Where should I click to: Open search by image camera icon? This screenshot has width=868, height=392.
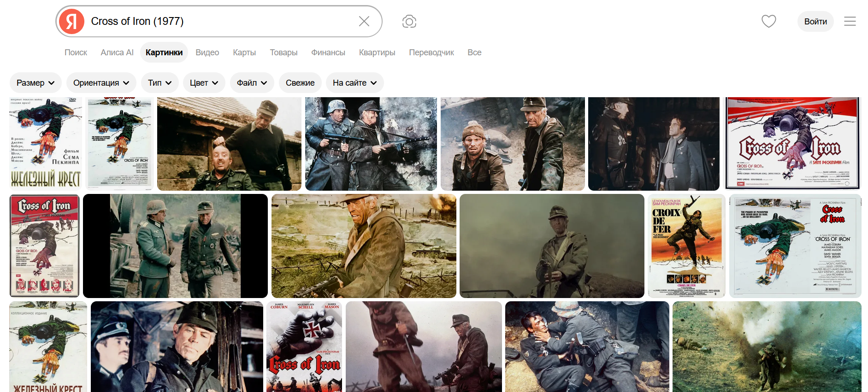tap(409, 21)
